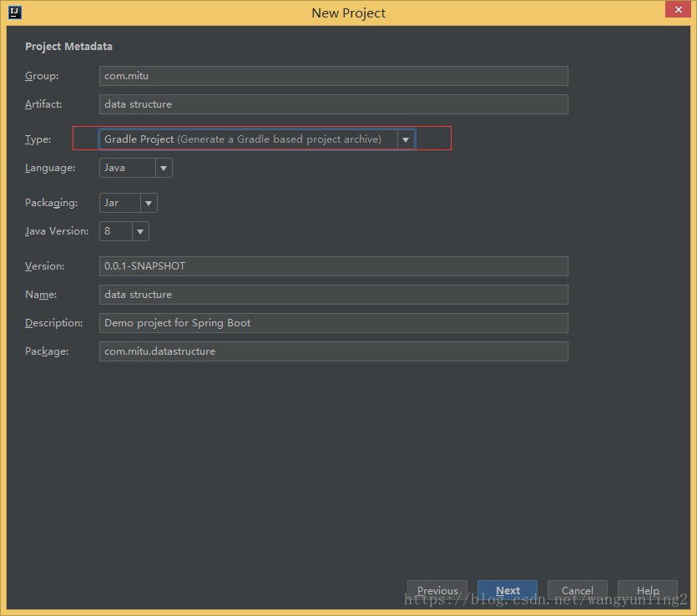This screenshot has height=616, width=697.
Task: Click the Type label
Action: [38, 139]
